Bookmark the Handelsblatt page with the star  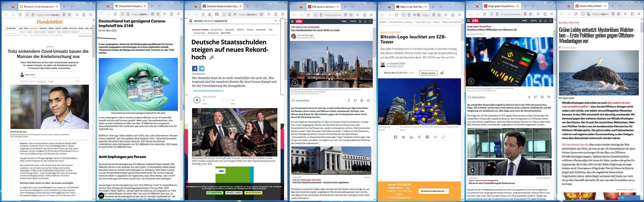click(x=70, y=15)
